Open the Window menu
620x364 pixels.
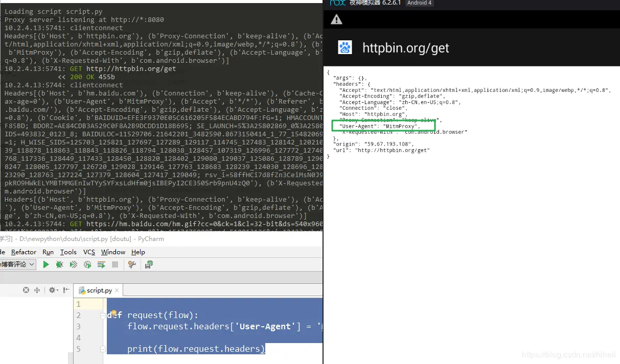tap(113, 252)
